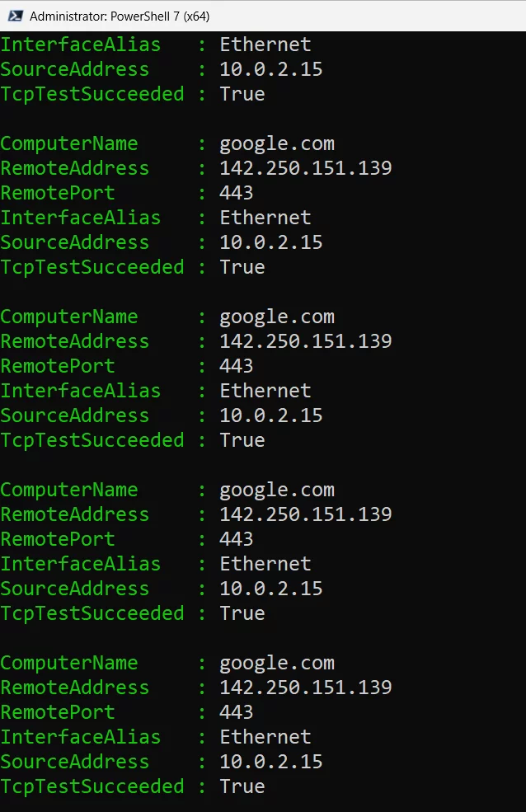Click the second InterfaceAlias label
The image size is (526, 812).
click(80, 217)
